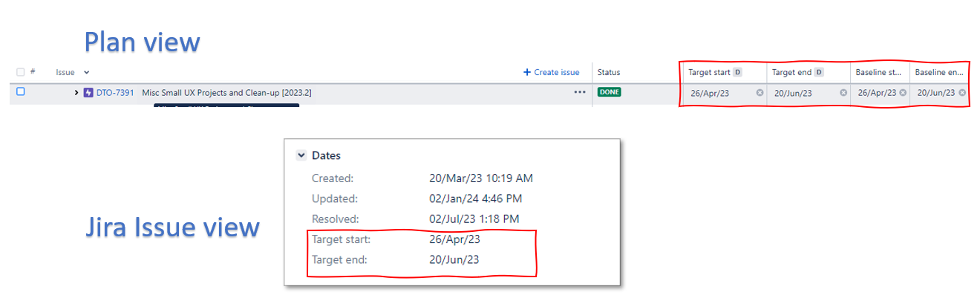The height and width of the screenshot is (304, 980).
Task: Collapse the Dates section chevron
Action: (x=301, y=155)
